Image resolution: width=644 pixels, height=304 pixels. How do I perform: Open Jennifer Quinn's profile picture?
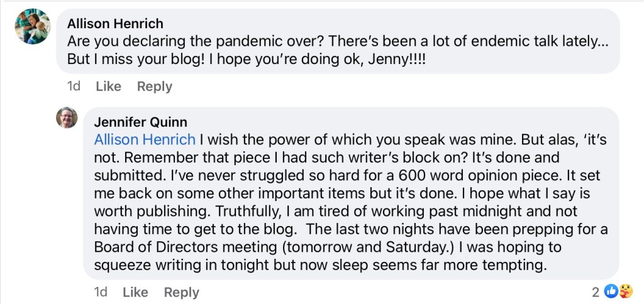(67, 117)
